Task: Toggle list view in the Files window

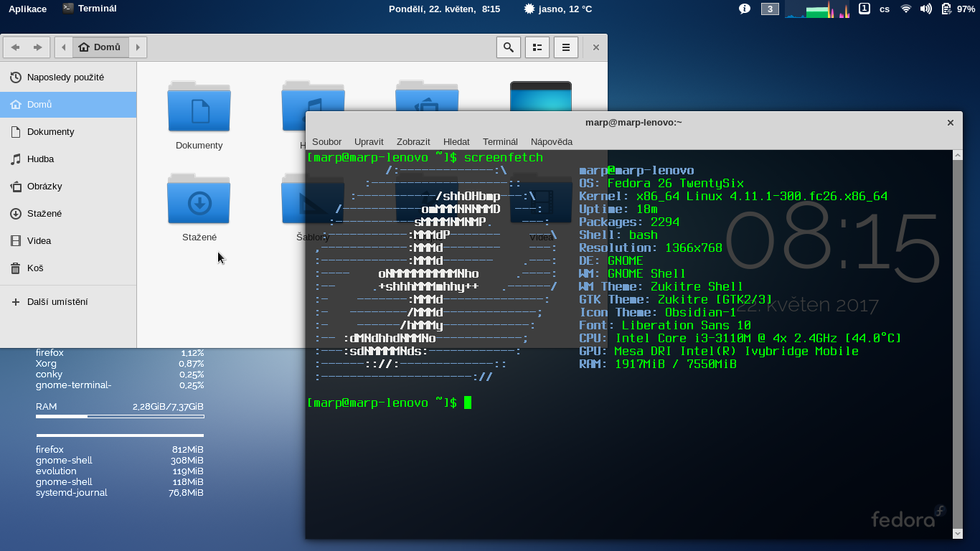Action: (x=537, y=47)
